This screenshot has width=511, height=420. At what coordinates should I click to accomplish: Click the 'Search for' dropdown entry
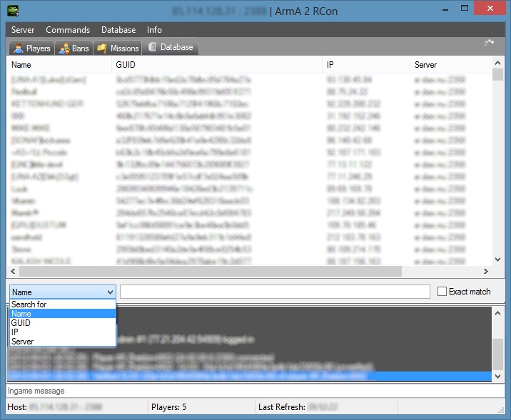point(63,304)
